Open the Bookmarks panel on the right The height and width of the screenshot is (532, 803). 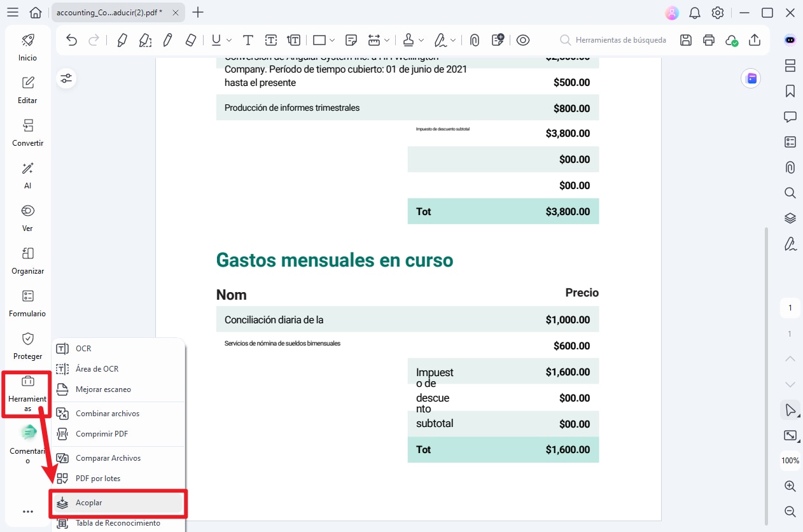[x=790, y=91]
